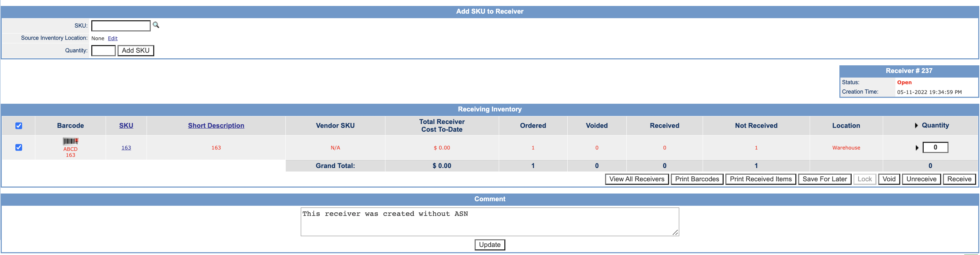Click the Comment section header
This screenshot has height=255, width=980.
[x=490, y=199]
